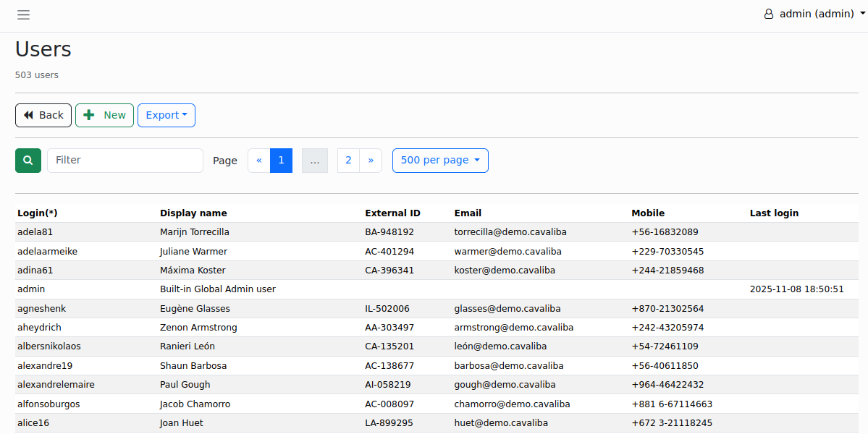This screenshot has width=868, height=434.
Task: Select the Email column header
Action: pos(468,213)
